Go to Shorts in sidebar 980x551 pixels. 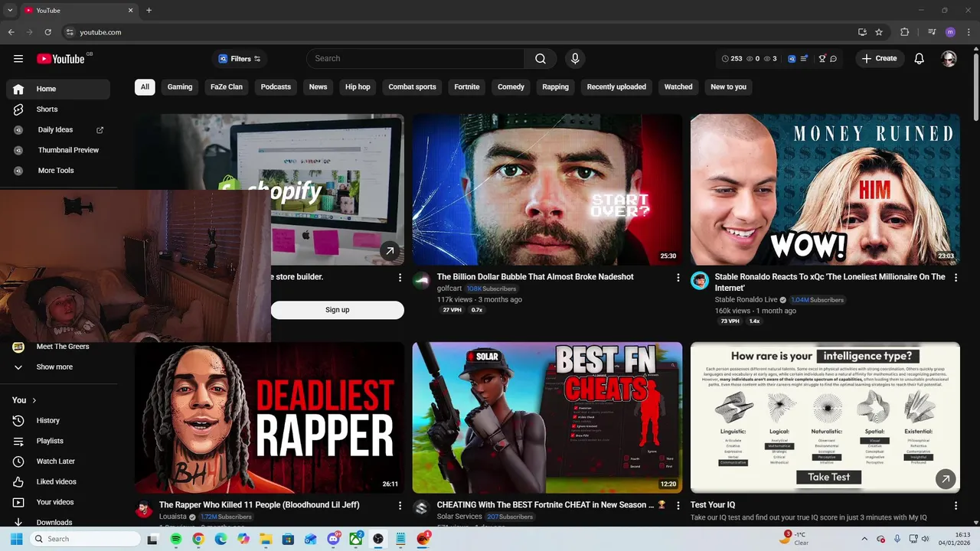click(x=58, y=109)
